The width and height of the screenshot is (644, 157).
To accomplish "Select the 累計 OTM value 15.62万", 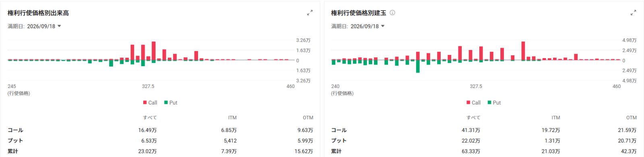I will point(303,151).
